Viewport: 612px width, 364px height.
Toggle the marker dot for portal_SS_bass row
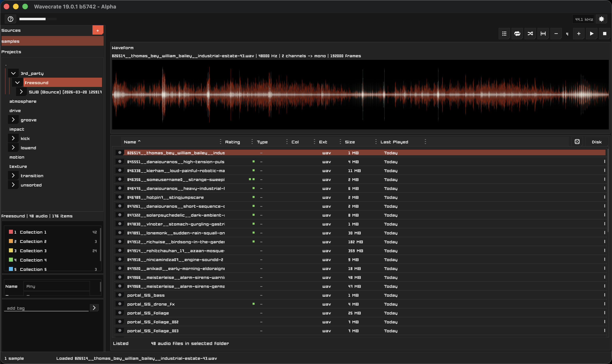point(120,295)
